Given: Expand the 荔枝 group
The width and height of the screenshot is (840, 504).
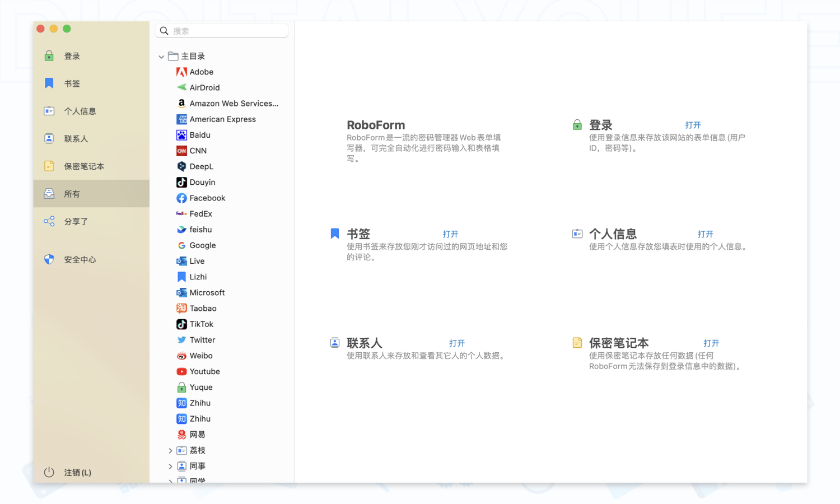Looking at the screenshot, I should click(170, 450).
